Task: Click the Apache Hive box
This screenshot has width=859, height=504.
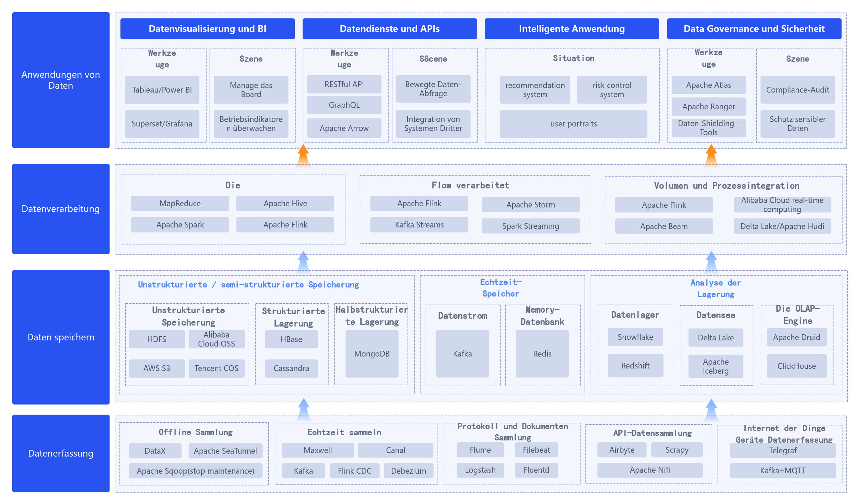Action: click(285, 204)
